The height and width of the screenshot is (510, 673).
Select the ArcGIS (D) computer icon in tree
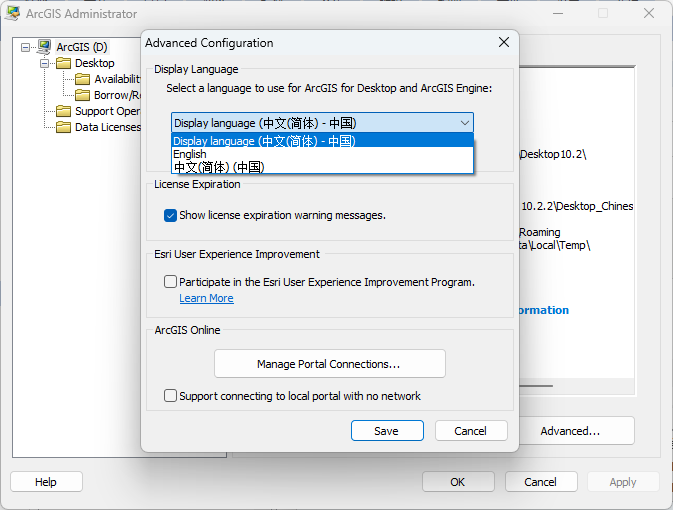[44, 47]
